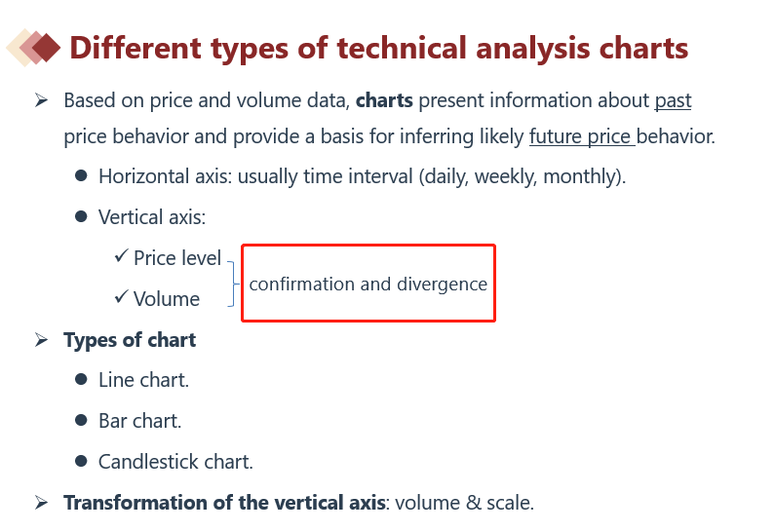Click the checkmark next to 'Price level'
This screenshot has height=532, width=775.
tap(121, 256)
